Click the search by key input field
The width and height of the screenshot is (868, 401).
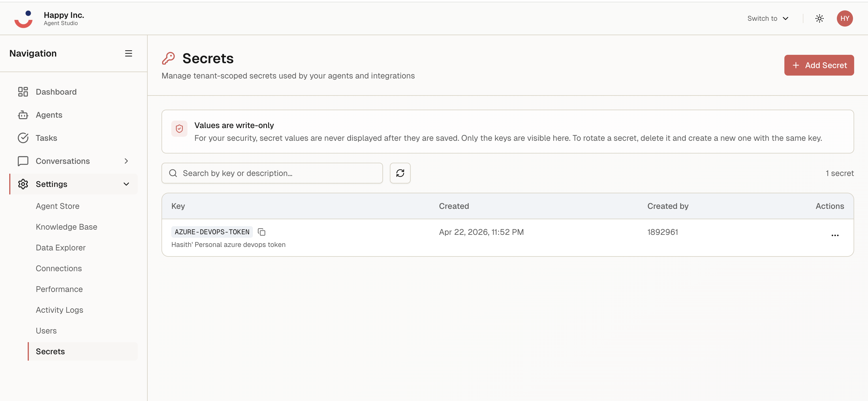pos(270,173)
